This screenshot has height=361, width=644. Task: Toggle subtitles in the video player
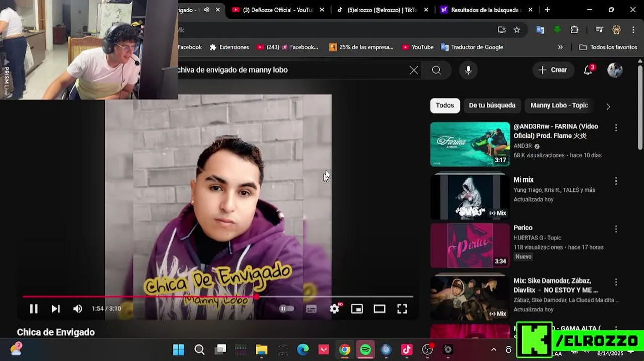point(311,309)
